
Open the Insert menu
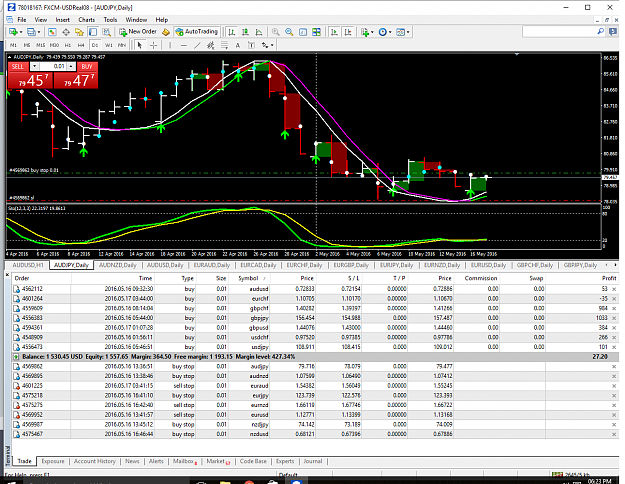(63, 20)
